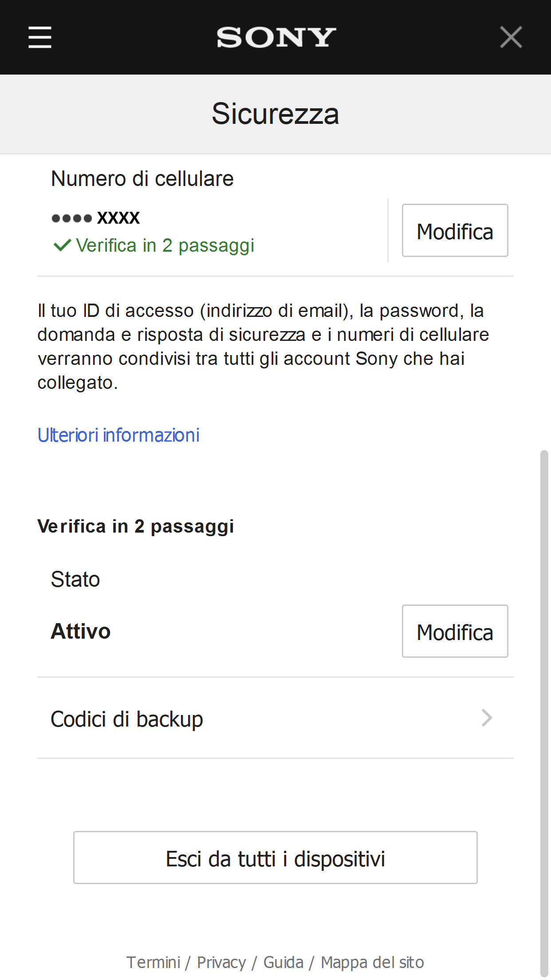Open the Codici di backup entry
The image size is (551, 980).
click(x=127, y=719)
